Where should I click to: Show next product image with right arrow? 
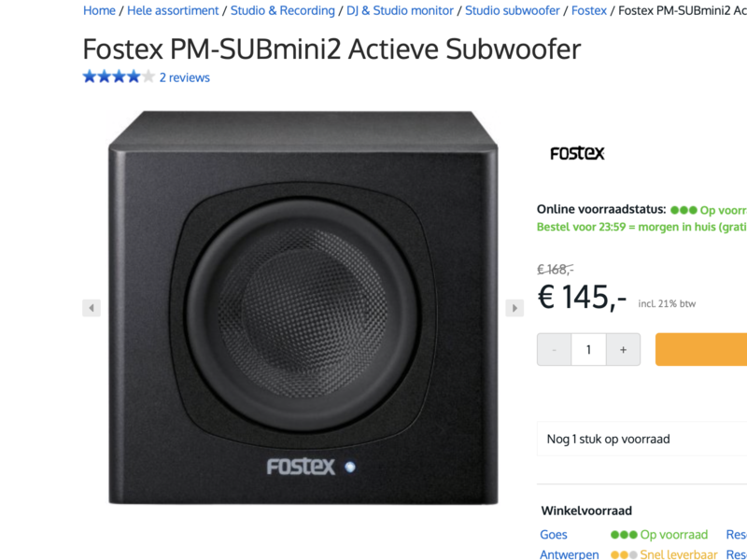[x=514, y=308]
